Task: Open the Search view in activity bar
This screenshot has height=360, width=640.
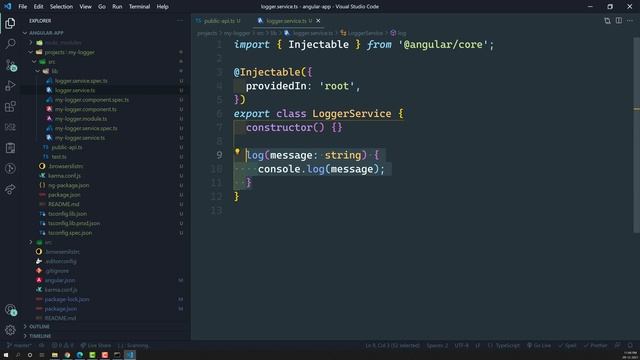Action: (x=10, y=44)
